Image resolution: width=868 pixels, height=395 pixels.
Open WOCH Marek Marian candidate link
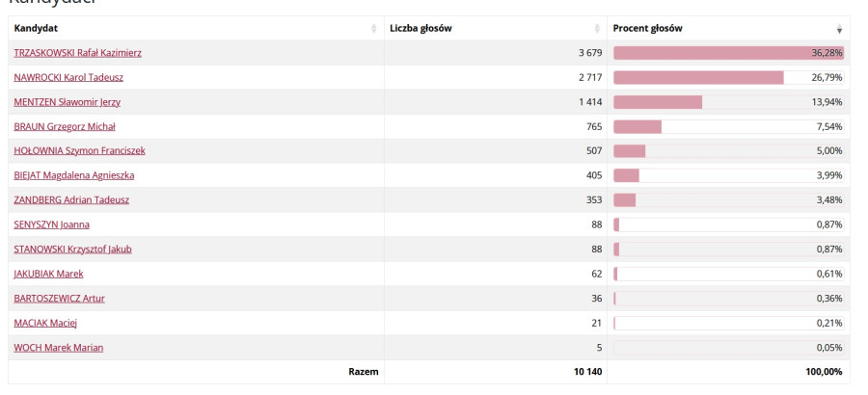coord(58,347)
